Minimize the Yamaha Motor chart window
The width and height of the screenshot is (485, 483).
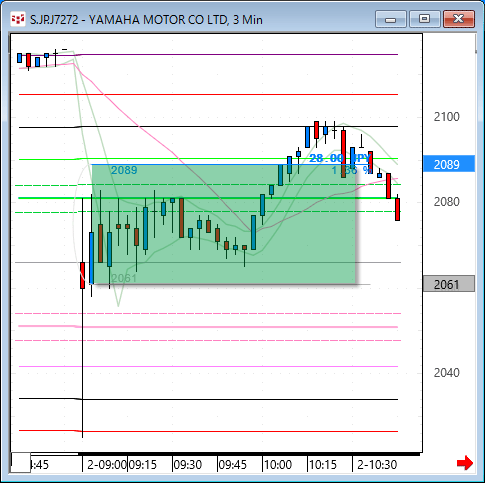(390, 19)
